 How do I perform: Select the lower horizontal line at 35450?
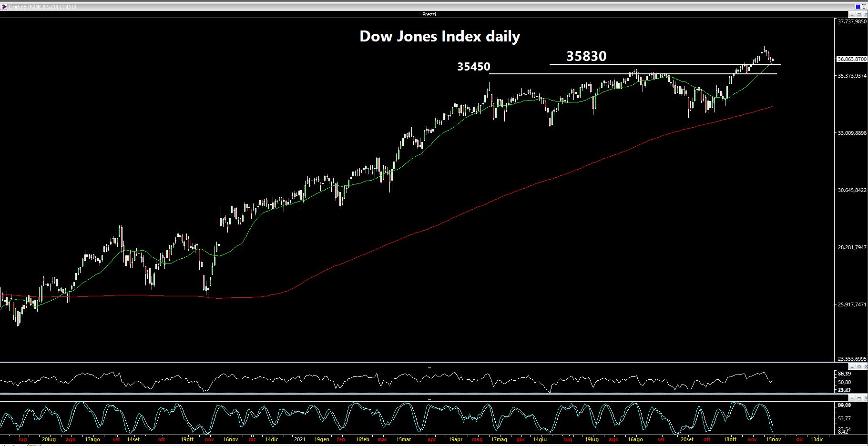[x=633, y=74]
